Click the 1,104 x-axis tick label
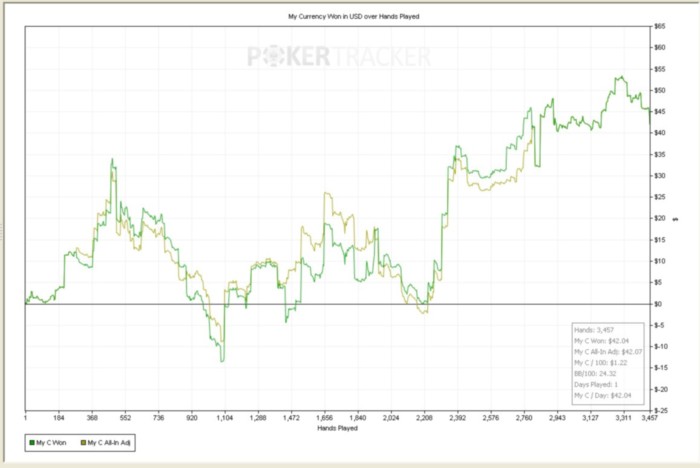The image size is (700, 468). 225,418
